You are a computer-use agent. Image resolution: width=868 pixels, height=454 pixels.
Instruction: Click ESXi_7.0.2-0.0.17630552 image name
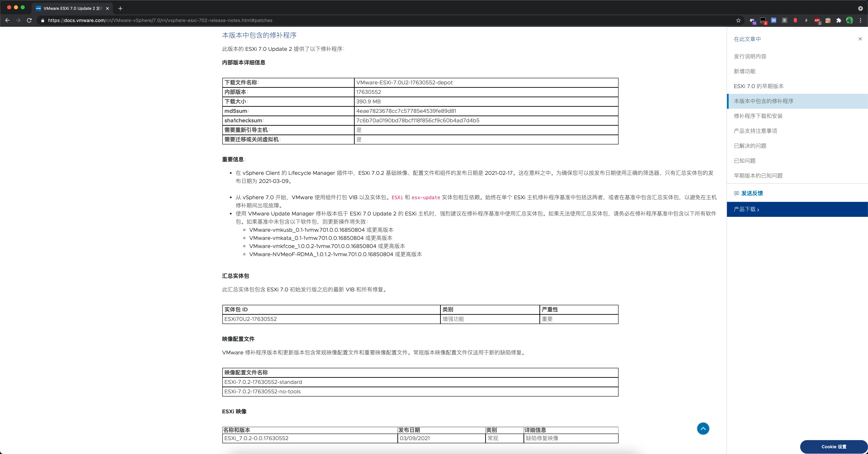(256, 438)
